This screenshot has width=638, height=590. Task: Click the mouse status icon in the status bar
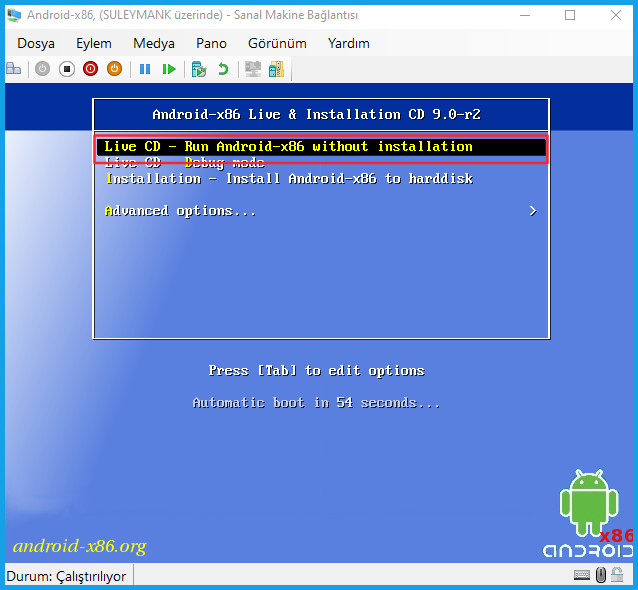pos(601,575)
